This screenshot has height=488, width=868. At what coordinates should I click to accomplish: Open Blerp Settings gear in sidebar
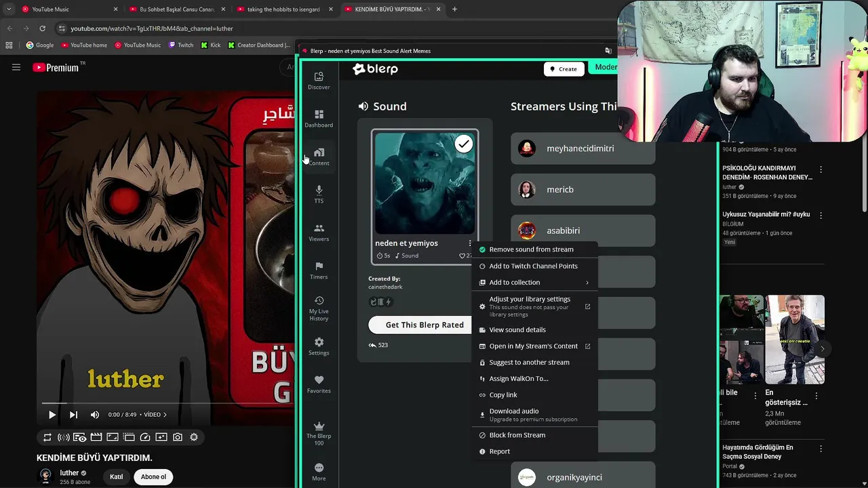click(x=319, y=346)
